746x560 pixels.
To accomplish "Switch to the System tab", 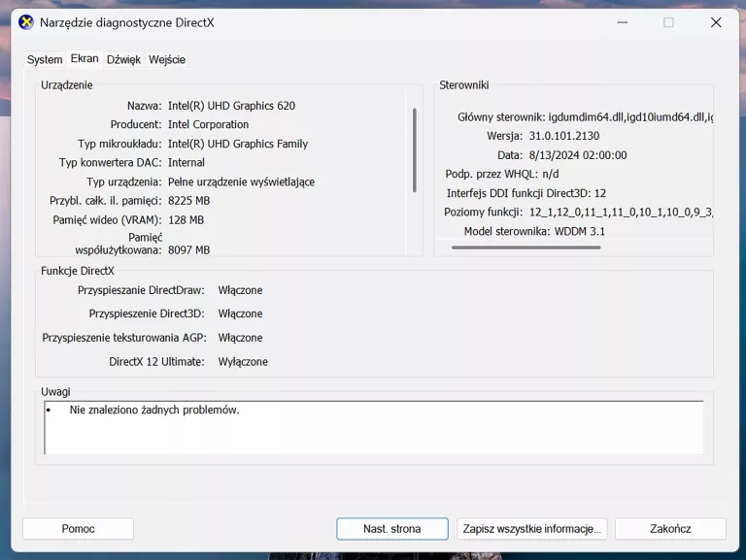I will [x=45, y=59].
